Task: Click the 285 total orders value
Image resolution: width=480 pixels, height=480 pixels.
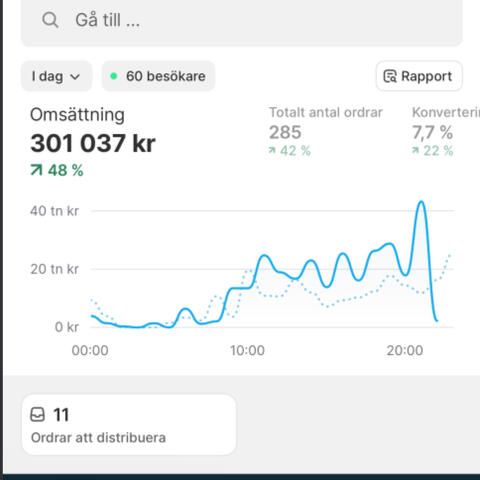Action: coord(285,132)
